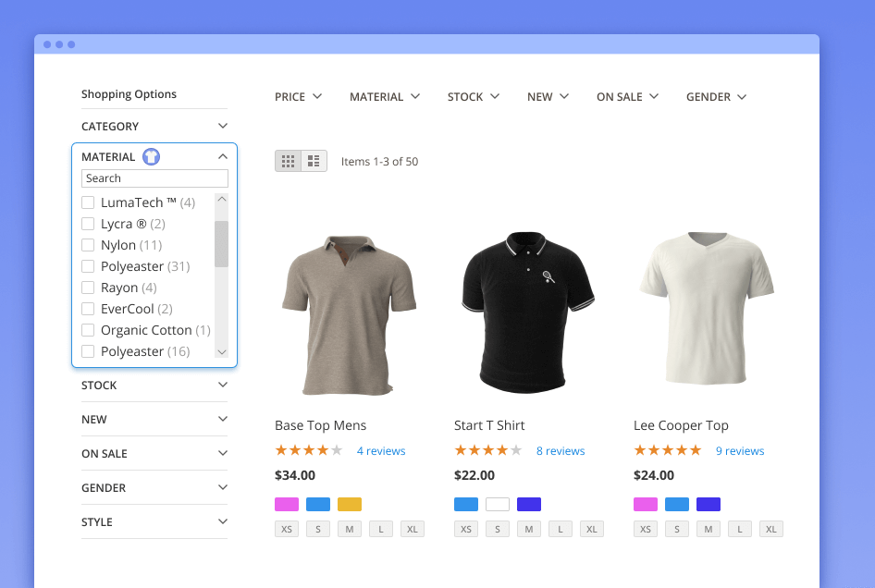Check the LumaTech material checkbox

tap(88, 202)
